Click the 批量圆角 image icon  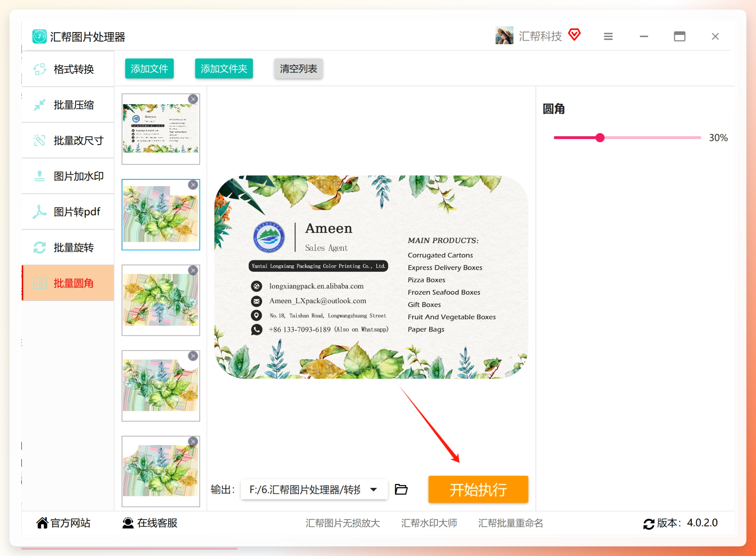point(40,283)
